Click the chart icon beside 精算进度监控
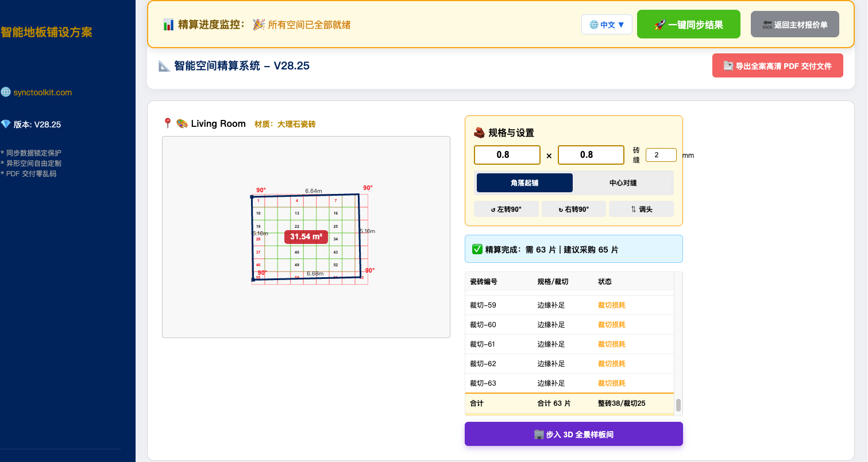This screenshot has width=868, height=462. click(x=168, y=25)
